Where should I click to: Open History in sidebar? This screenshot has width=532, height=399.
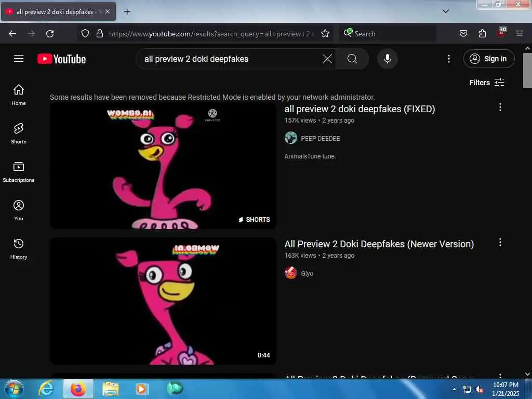point(19,249)
